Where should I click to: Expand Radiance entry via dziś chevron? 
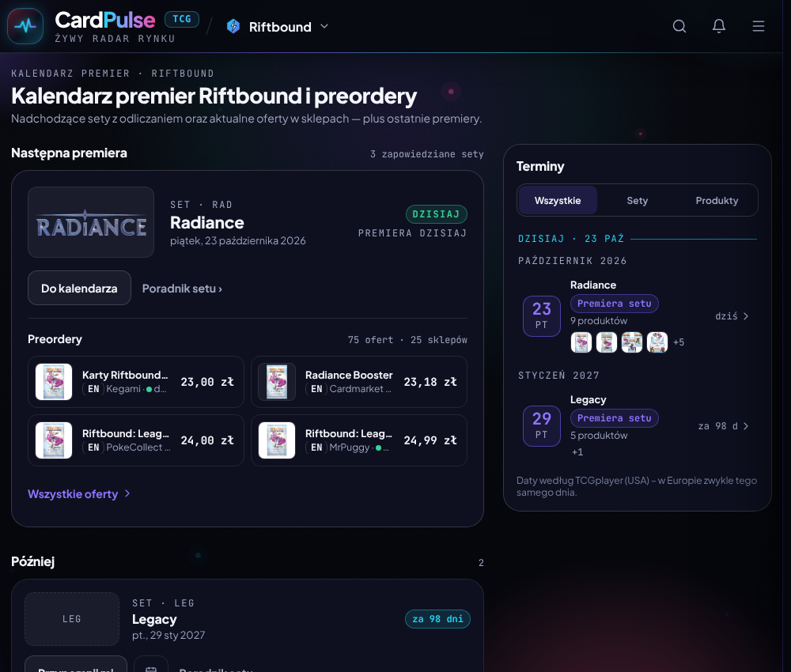click(746, 316)
